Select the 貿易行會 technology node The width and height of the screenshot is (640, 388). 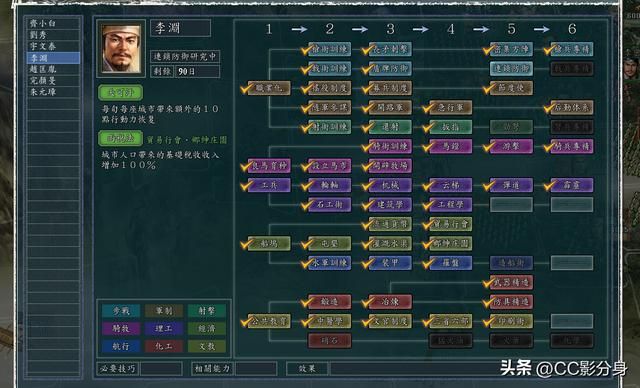pyautogui.click(x=451, y=224)
